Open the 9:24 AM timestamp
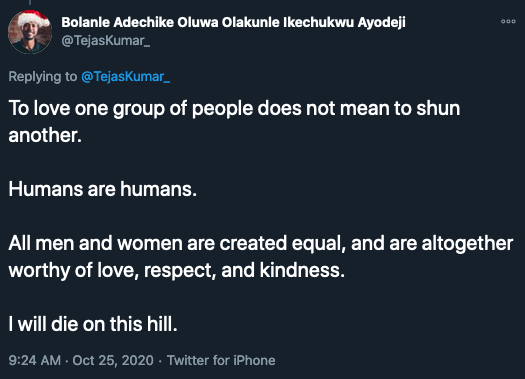 click(35, 361)
